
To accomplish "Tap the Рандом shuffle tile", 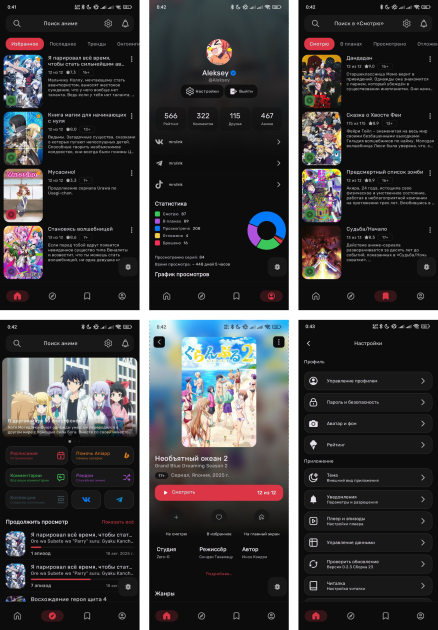I will click(x=102, y=477).
